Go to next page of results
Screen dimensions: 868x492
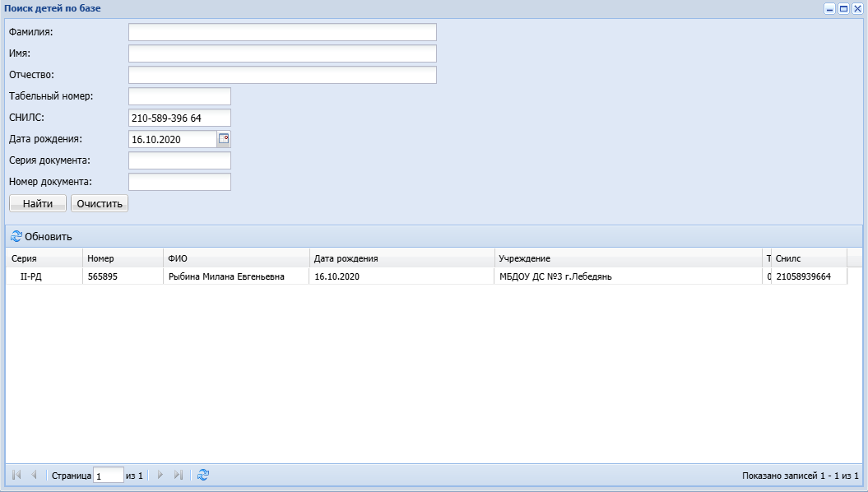pos(160,475)
